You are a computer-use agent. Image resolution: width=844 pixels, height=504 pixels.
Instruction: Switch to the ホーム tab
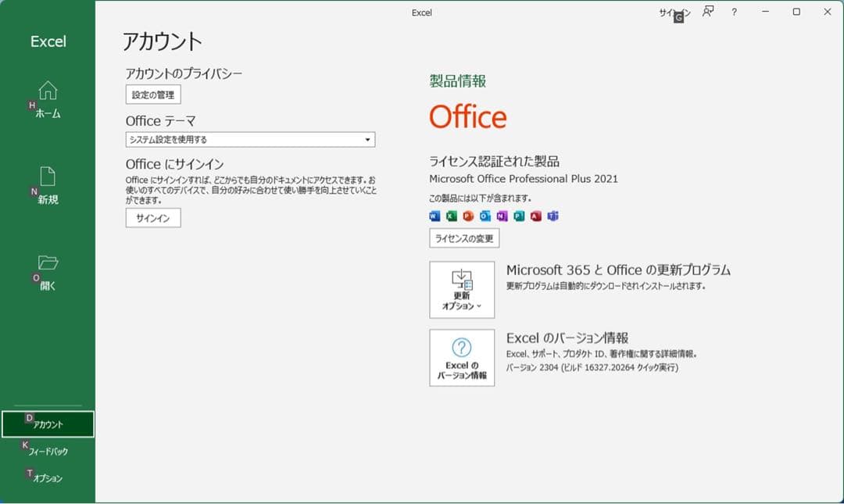48,102
